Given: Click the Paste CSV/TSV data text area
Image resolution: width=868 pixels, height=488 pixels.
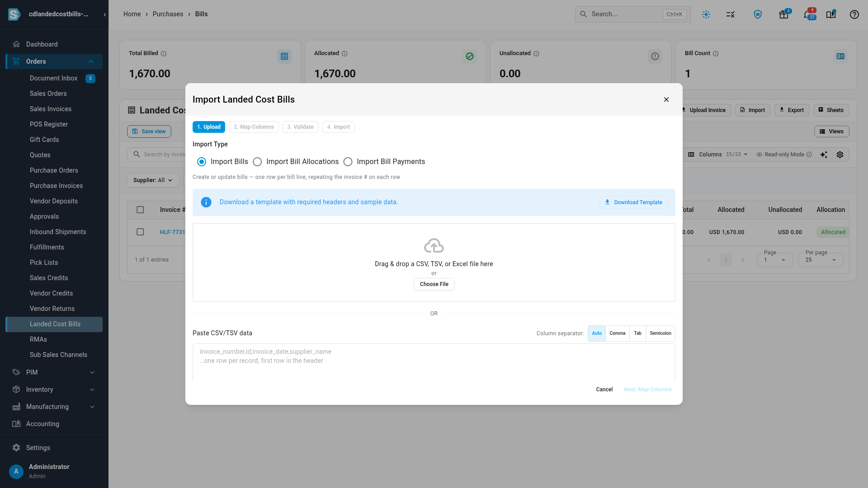Looking at the screenshot, I should (434, 362).
